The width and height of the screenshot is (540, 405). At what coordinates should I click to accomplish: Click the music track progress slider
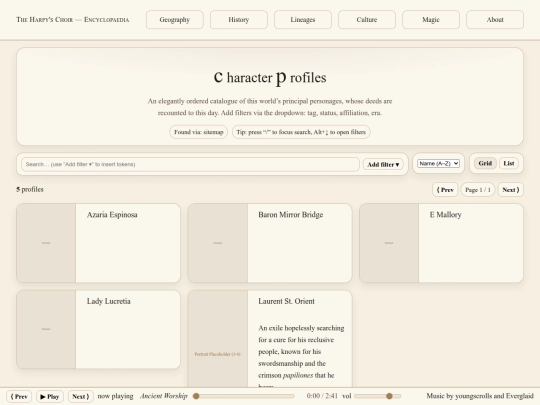click(x=244, y=396)
